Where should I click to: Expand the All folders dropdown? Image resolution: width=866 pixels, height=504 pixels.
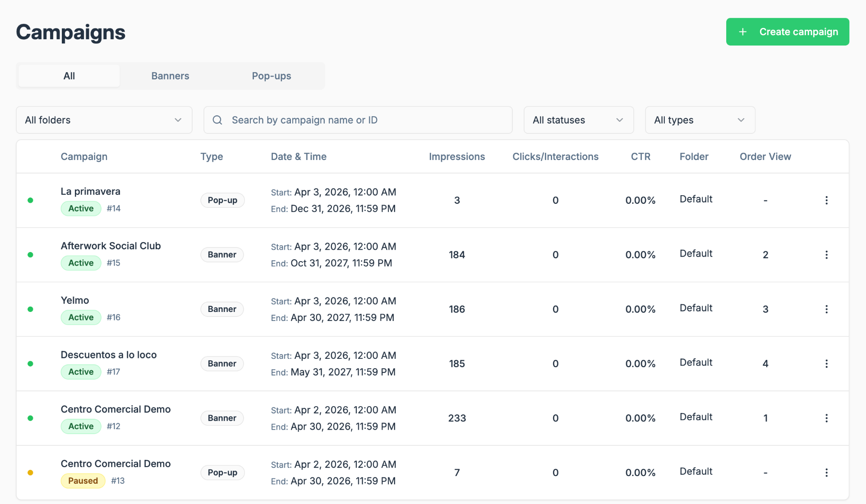(104, 120)
